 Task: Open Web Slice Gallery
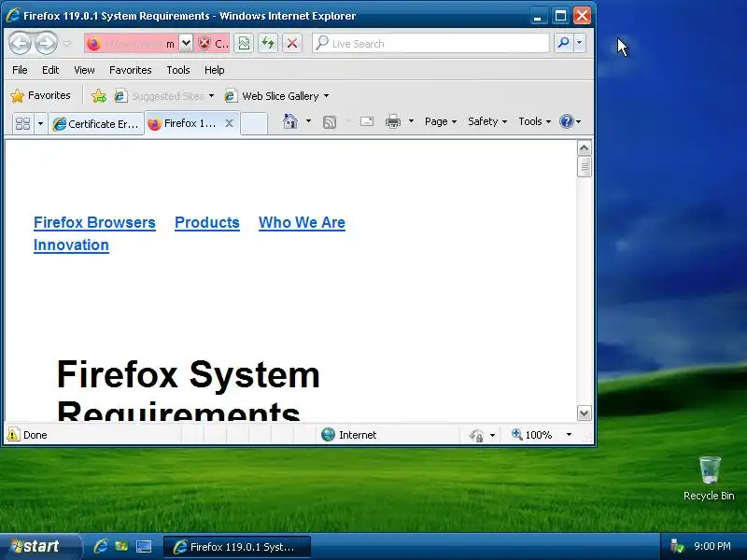click(x=276, y=96)
